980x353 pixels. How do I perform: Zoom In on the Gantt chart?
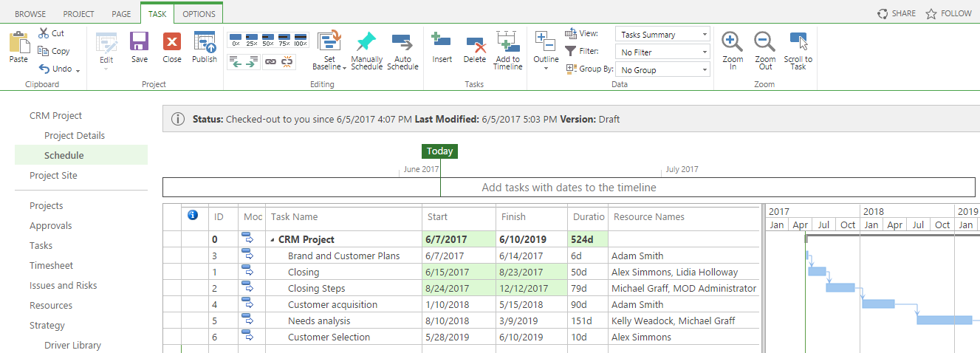pos(733,50)
